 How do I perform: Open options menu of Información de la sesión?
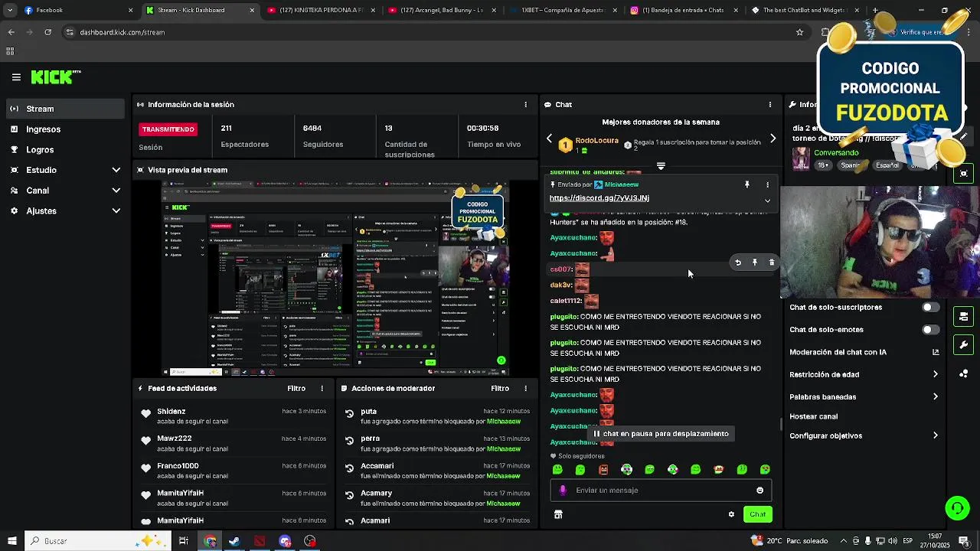pyautogui.click(x=525, y=104)
